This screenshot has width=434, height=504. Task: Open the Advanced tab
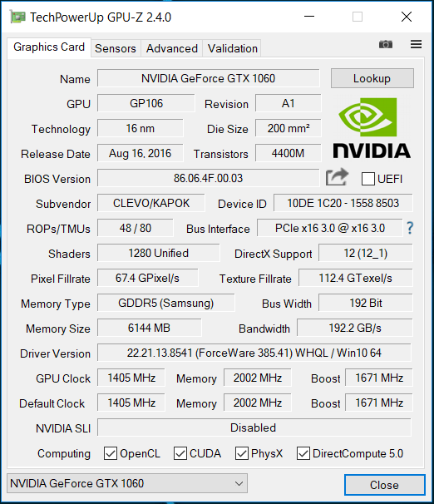172,48
